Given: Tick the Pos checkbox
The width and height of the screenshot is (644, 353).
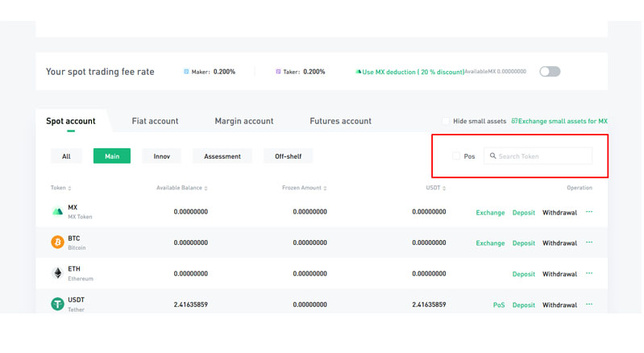Looking at the screenshot, I should pos(456,156).
